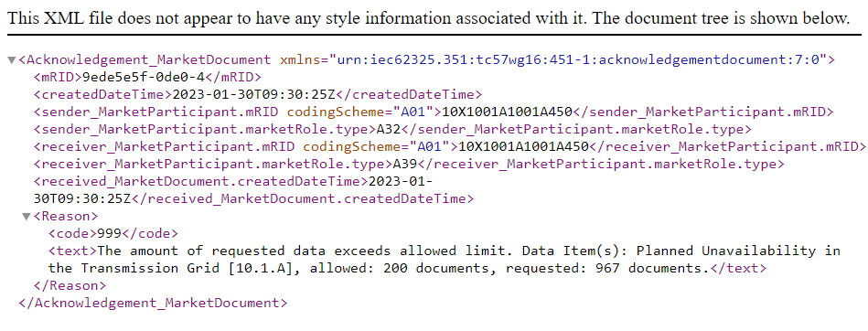Click the error text about requested data limit
868x331 pixels.
point(444,260)
